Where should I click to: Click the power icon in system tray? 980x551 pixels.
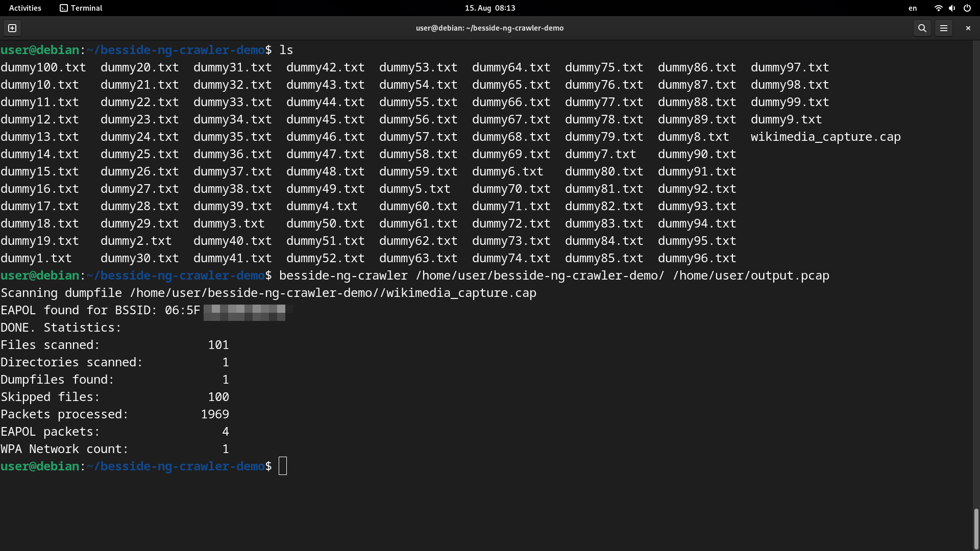point(967,8)
